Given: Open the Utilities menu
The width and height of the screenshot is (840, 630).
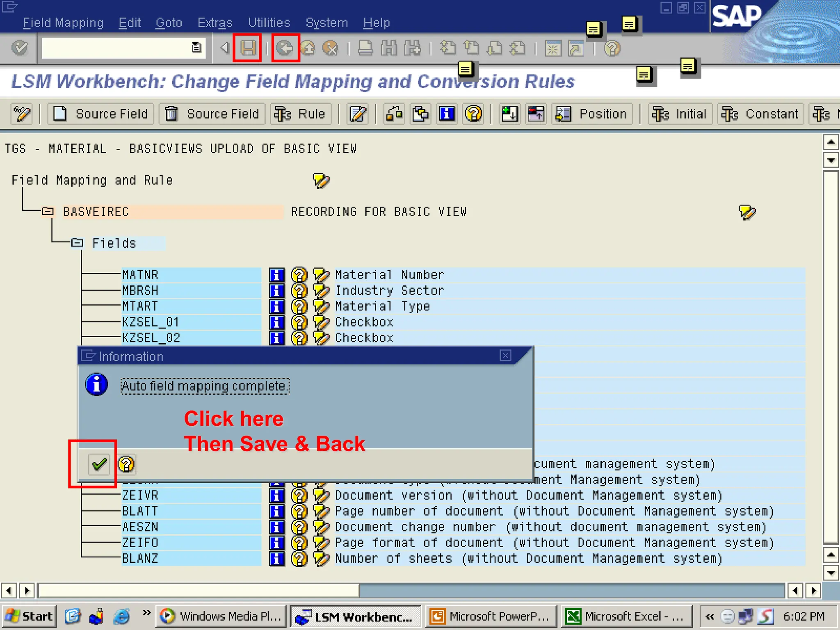Looking at the screenshot, I should click(x=269, y=23).
